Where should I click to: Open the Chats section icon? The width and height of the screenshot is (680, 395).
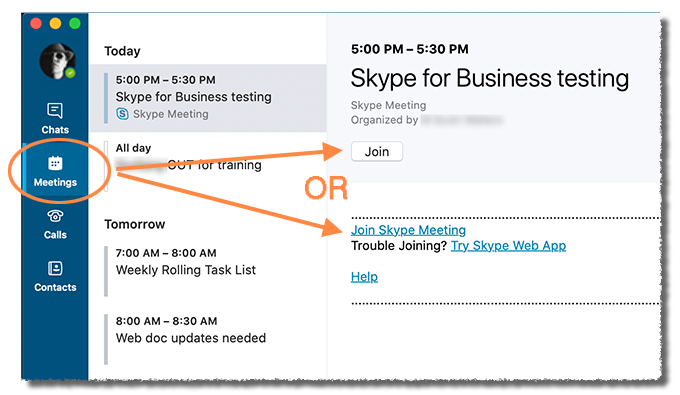(55, 111)
